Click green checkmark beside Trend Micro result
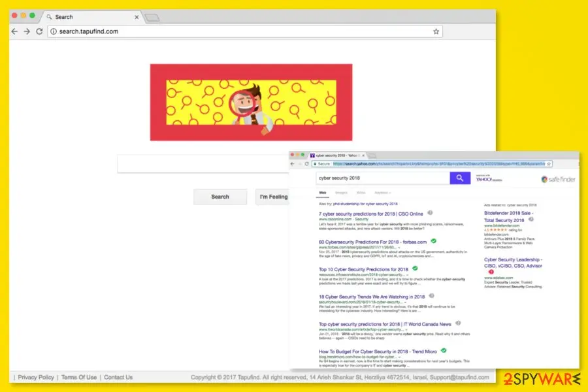This screenshot has height=392, width=588. (444, 350)
